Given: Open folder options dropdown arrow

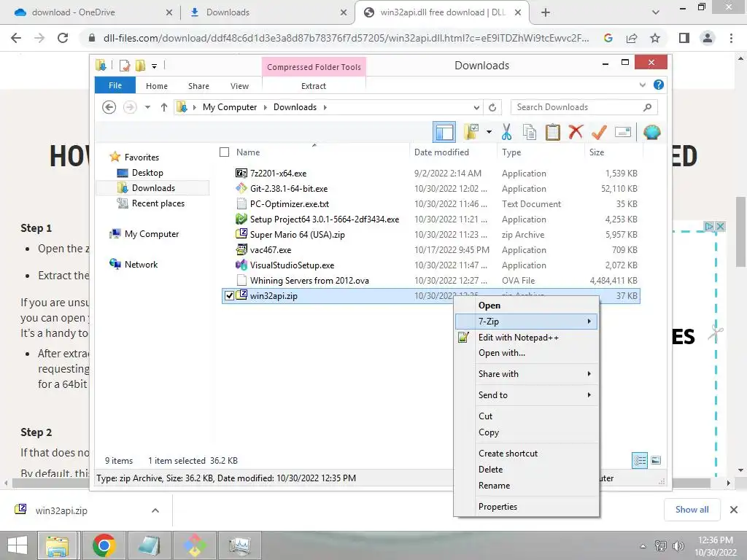Looking at the screenshot, I should (x=489, y=132).
